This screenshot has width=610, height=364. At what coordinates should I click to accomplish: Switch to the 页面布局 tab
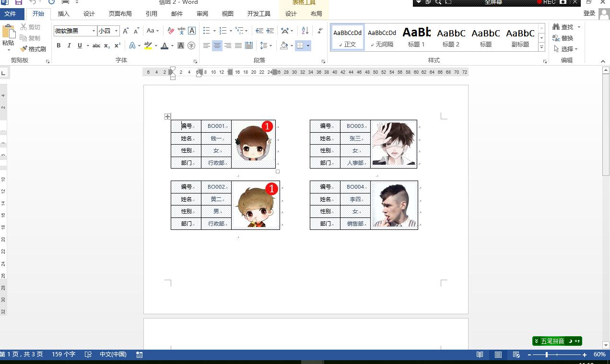pos(120,14)
